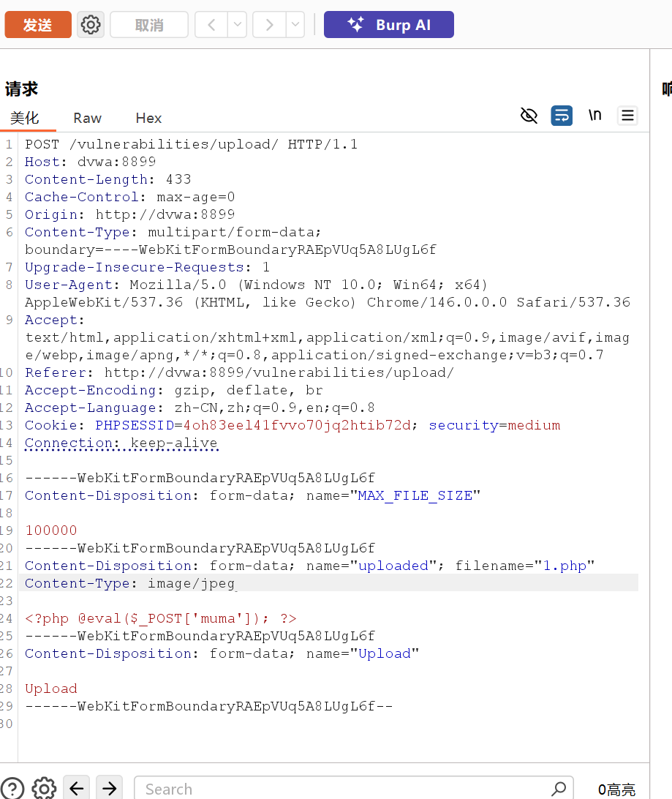The width and height of the screenshot is (672, 799).
Task: Click the orange 发送 send button
Action: point(38,24)
